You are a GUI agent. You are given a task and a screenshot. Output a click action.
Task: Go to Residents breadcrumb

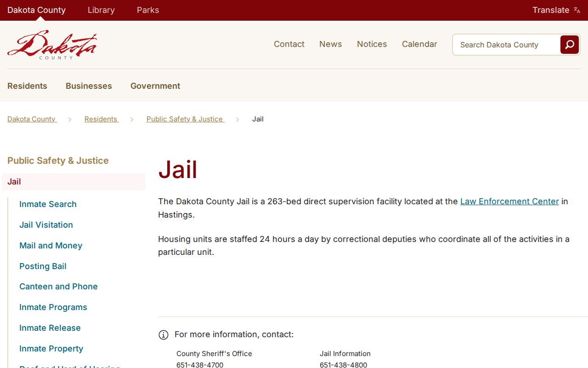pos(101,119)
